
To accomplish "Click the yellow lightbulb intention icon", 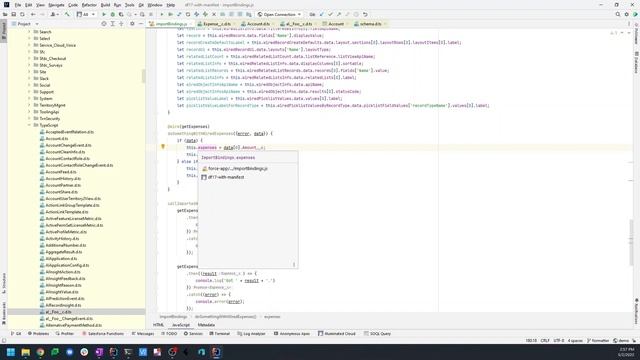I will click(x=162, y=147).
